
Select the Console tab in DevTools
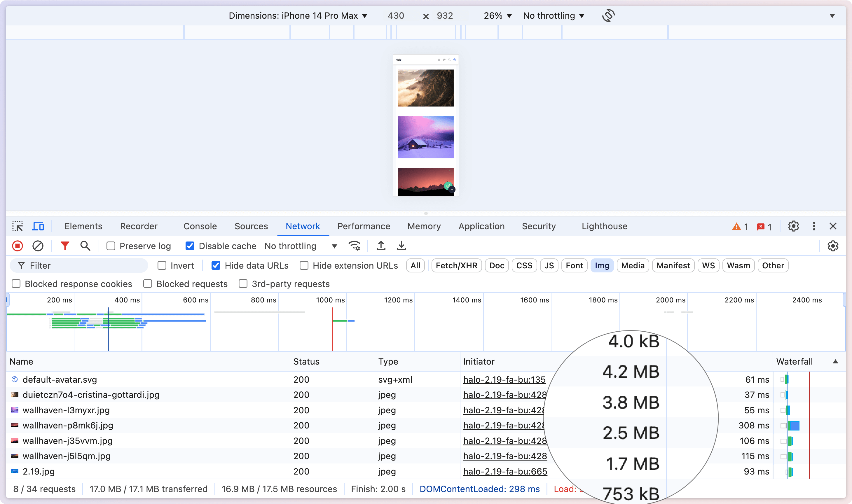tap(200, 226)
